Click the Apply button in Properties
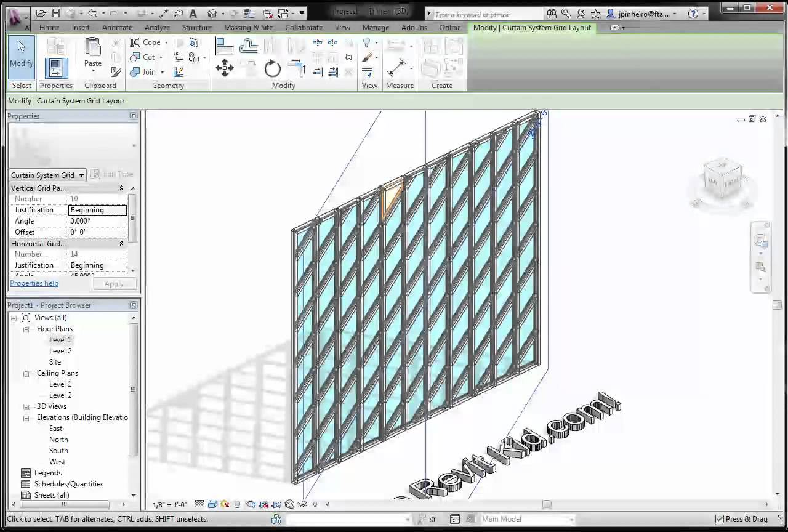Image resolution: width=788 pixels, height=532 pixels. coord(114,283)
